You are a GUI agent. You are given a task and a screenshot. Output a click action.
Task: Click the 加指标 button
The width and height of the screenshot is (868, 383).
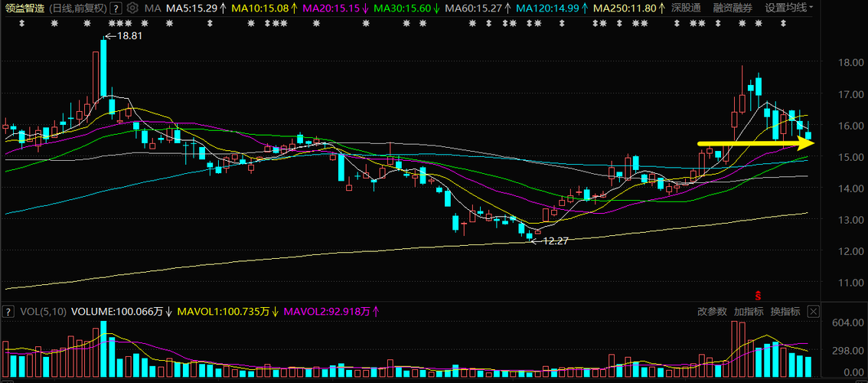coord(749,312)
